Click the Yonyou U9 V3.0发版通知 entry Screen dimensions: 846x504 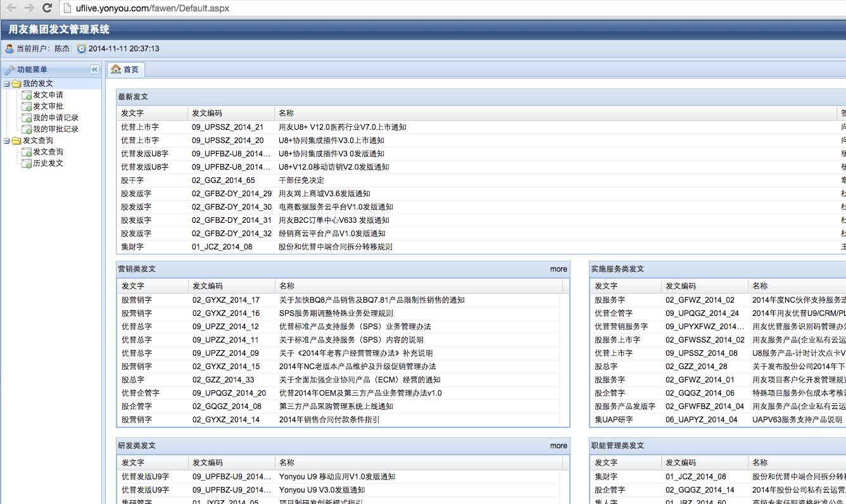pyautogui.click(x=322, y=490)
